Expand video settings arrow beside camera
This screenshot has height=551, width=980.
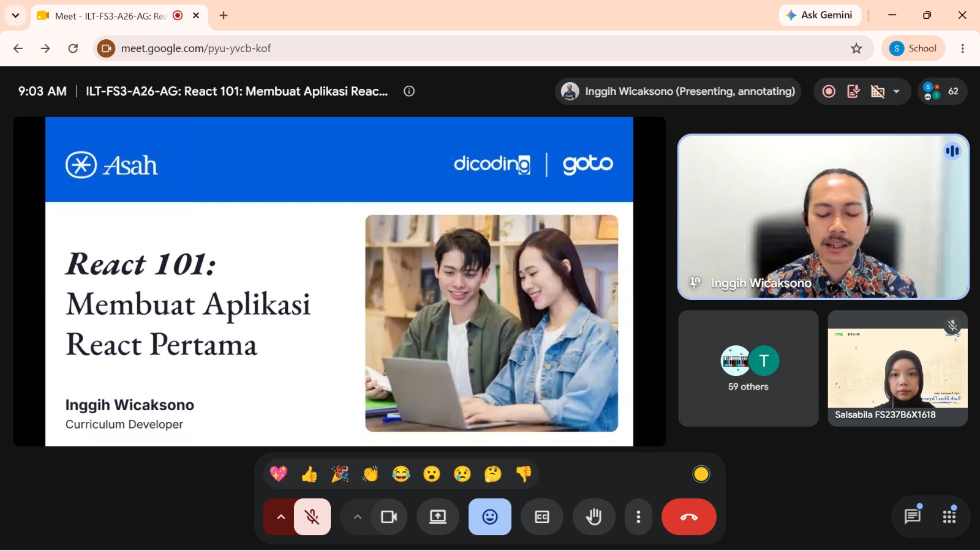point(358,517)
